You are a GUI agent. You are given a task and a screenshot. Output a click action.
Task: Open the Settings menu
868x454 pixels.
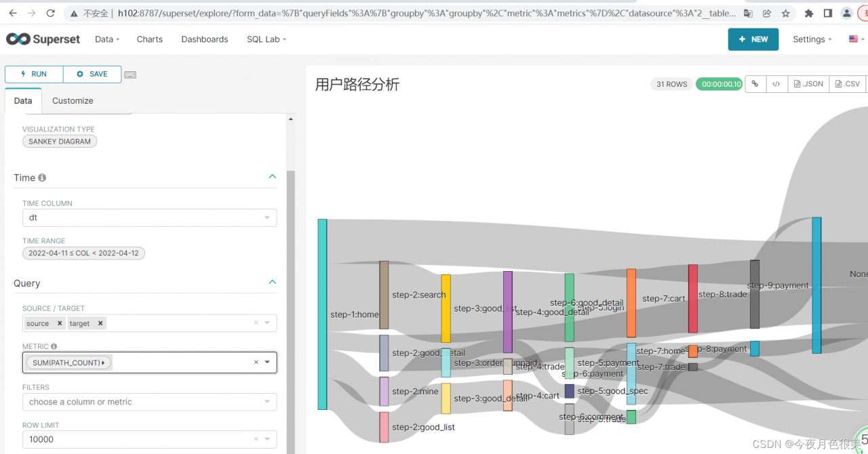[x=812, y=39]
